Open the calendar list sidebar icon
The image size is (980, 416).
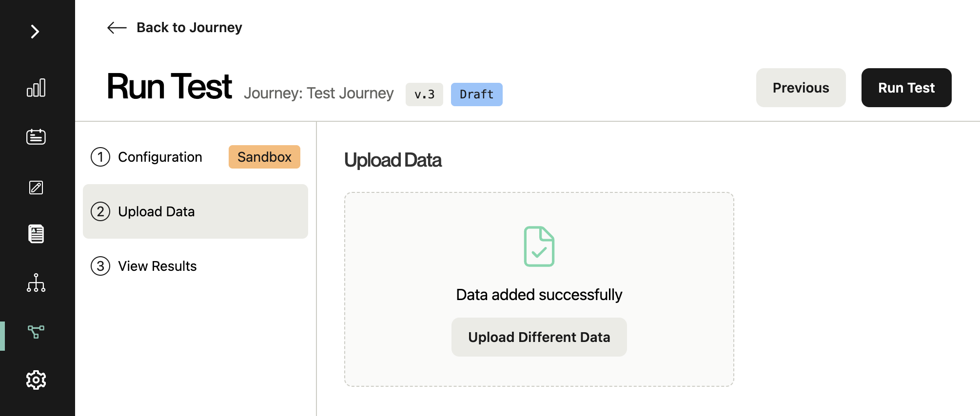[x=36, y=137]
